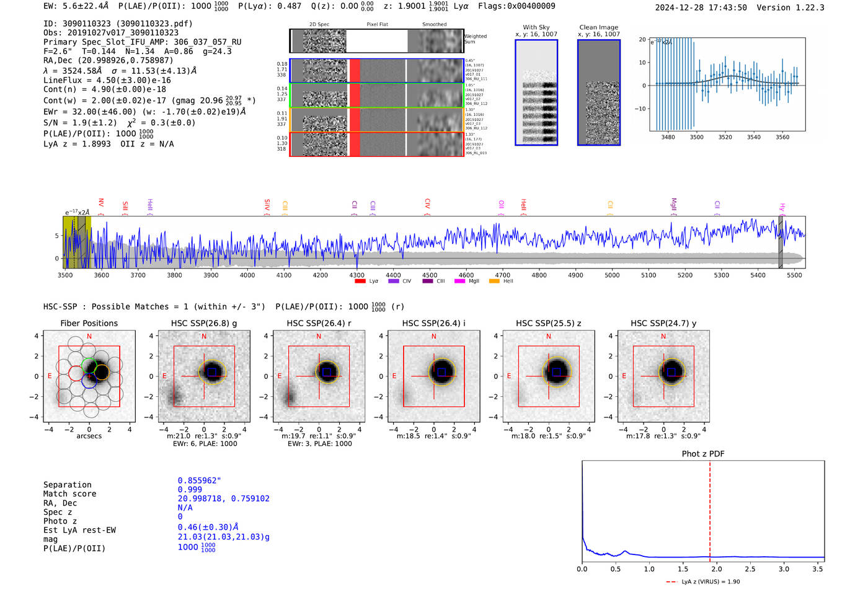The height and width of the screenshot is (591, 868).
Task: Click the Hγ marker at spectrum's right end
Action: [782, 208]
